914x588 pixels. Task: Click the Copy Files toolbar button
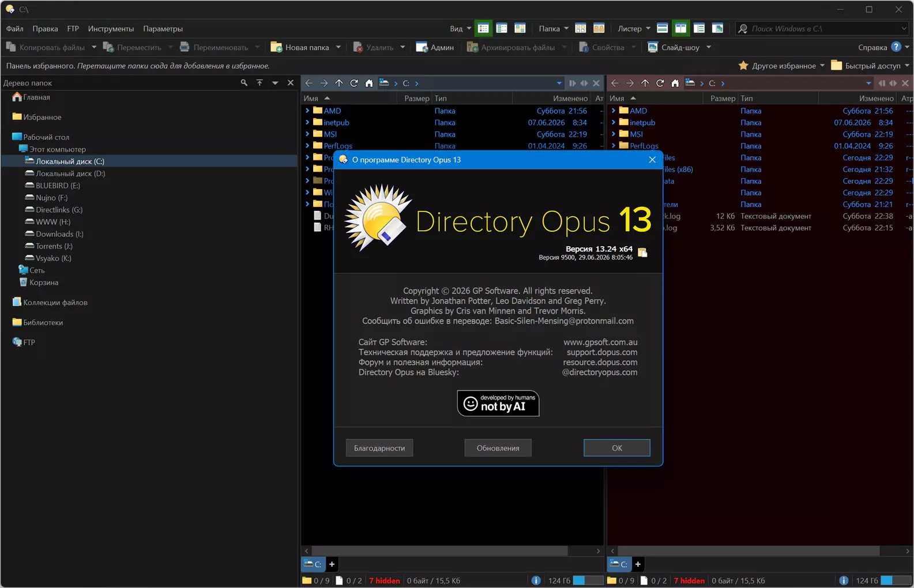[x=45, y=47]
